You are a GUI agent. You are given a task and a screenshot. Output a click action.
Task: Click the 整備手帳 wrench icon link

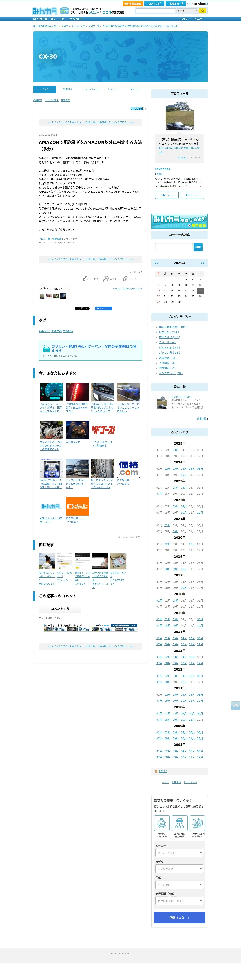[x=76, y=19]
